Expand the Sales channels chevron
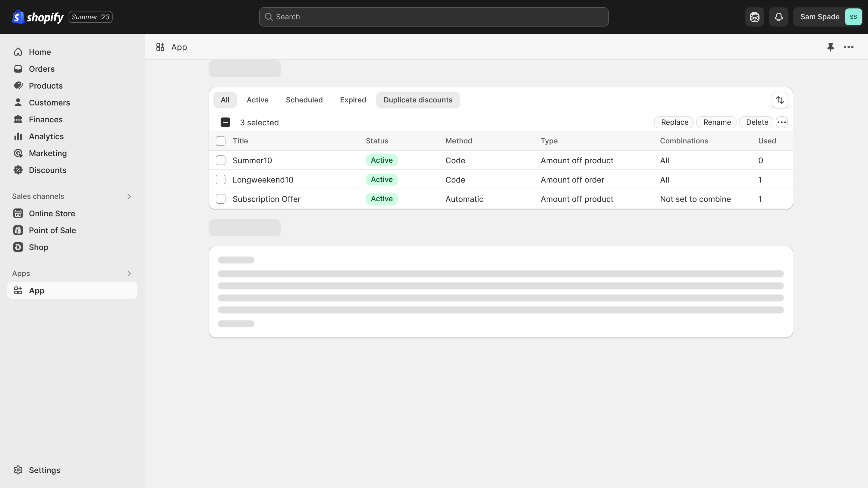The width and height of the screenshot is (868, 488). 129,196
